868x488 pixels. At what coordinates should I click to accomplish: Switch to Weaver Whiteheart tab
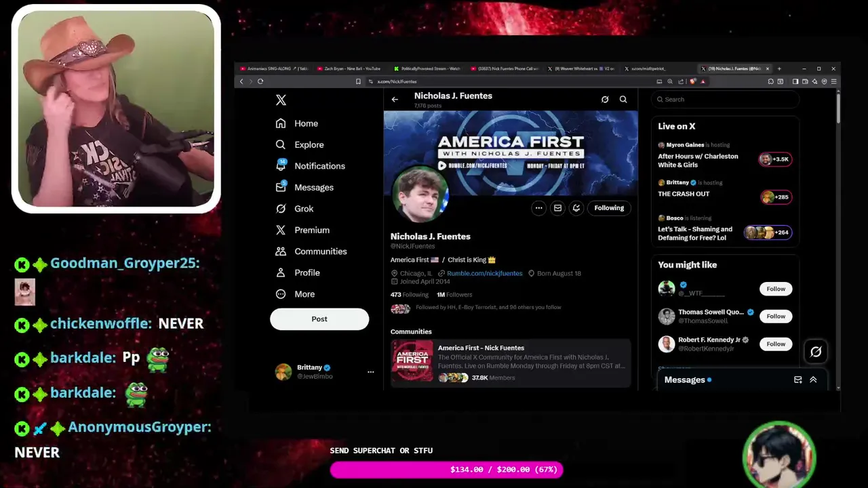(x=583, y=68)
